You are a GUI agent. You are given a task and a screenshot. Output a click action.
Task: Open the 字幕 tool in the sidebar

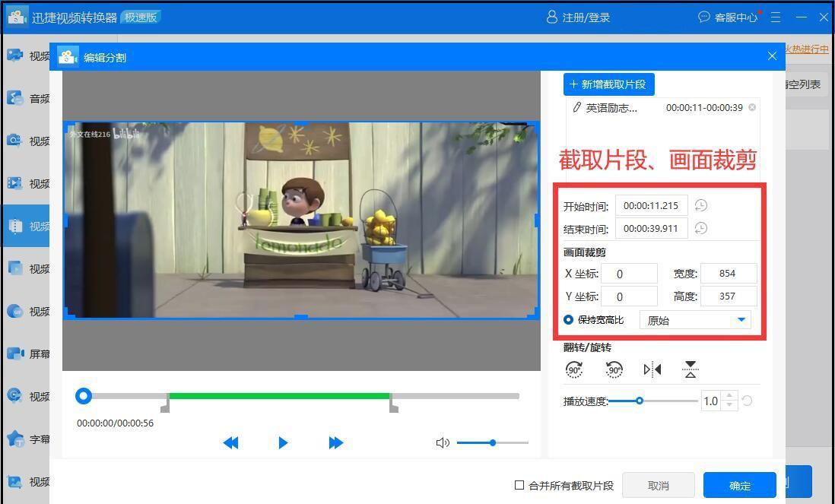click(27, 439)
